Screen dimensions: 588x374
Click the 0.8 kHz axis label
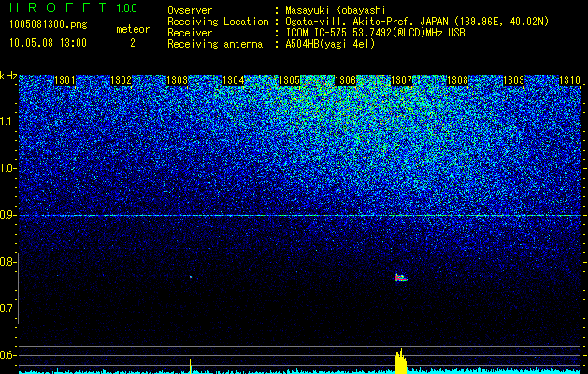pos(7,262)
